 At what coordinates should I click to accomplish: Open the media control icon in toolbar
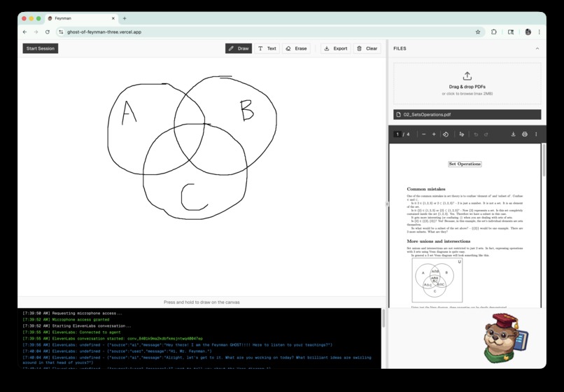point(511,32)
